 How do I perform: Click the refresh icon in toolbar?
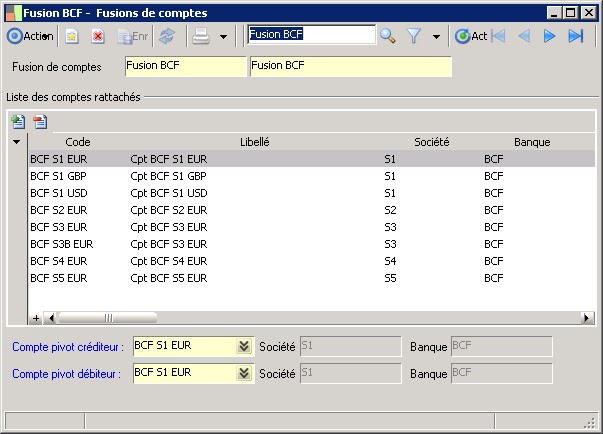[167, 36]
